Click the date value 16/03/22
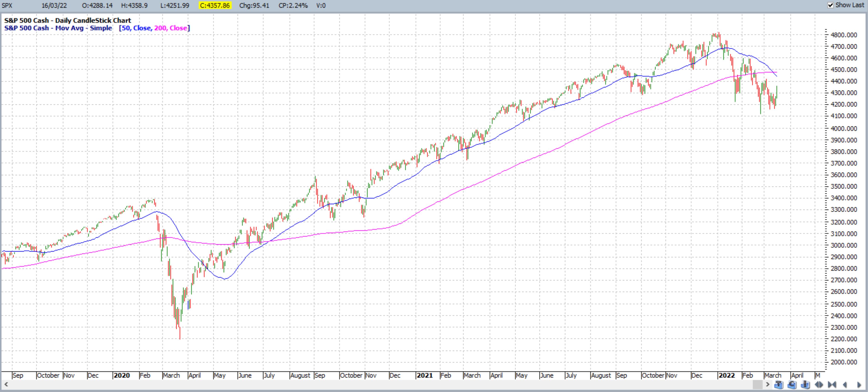The height and width of the screenshot is (392, 868). (x=54, y=5)
